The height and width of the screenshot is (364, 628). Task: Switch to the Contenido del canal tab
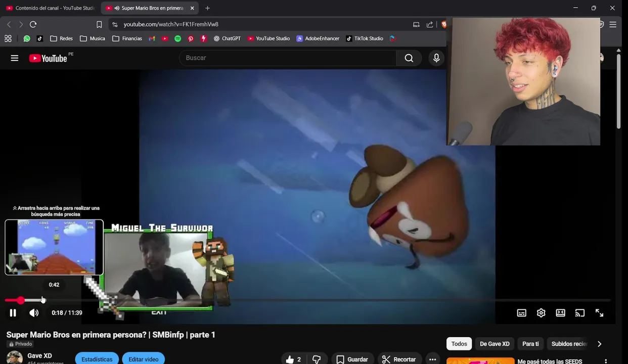(x=51, y=8)
